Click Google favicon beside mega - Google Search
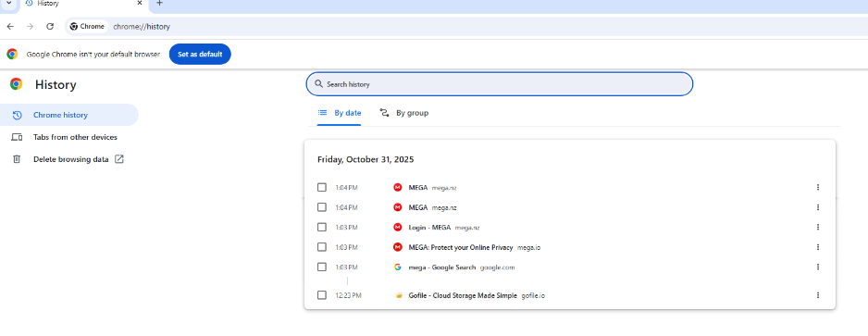The image size is (868, 336). [397, 267]
